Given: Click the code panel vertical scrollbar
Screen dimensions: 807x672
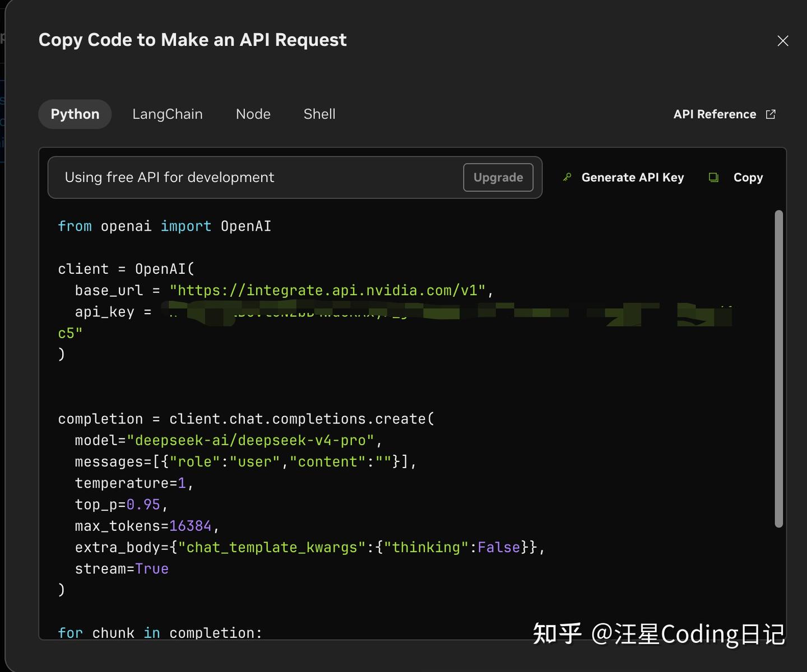Looking at the screenshot, I should (778, 368).
